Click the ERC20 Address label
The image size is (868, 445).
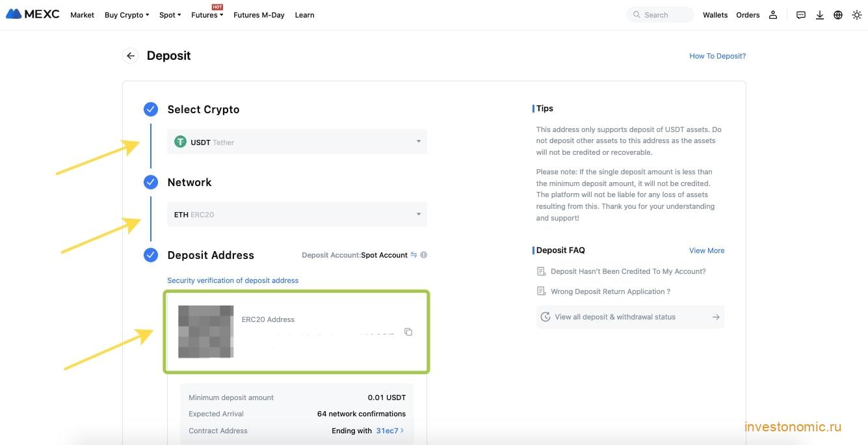click(268, 319)
